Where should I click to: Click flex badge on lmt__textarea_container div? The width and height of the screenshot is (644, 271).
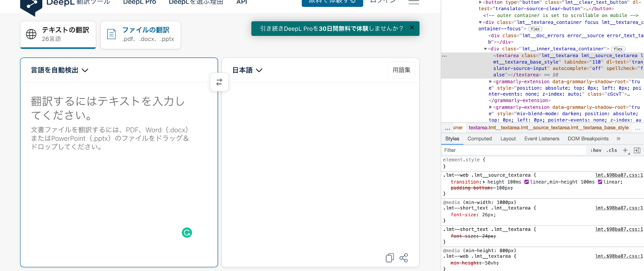[x=535, y=29]
